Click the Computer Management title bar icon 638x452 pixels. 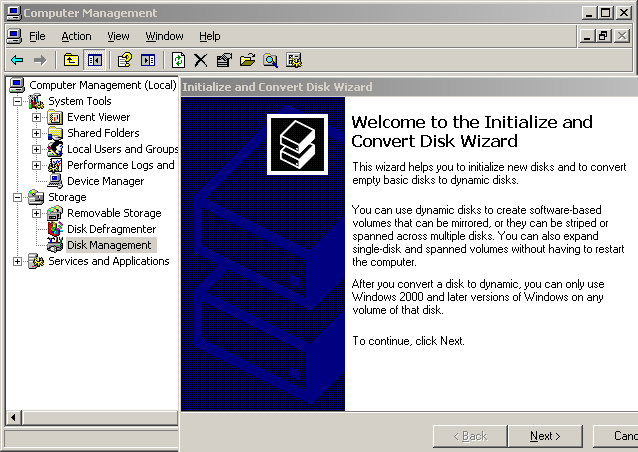pyautogui.click(x=14, y=13)
